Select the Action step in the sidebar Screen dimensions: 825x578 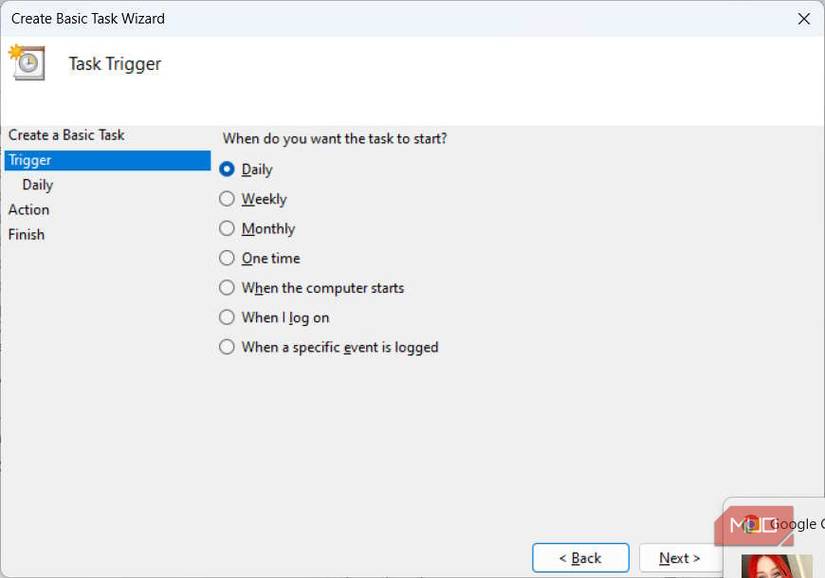click(29, 209)
